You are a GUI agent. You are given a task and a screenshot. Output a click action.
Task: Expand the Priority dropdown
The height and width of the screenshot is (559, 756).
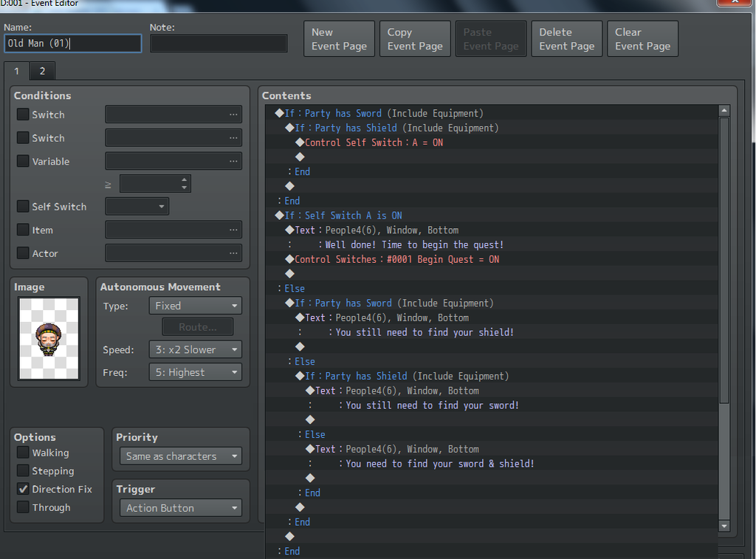(x=181, y=456)
